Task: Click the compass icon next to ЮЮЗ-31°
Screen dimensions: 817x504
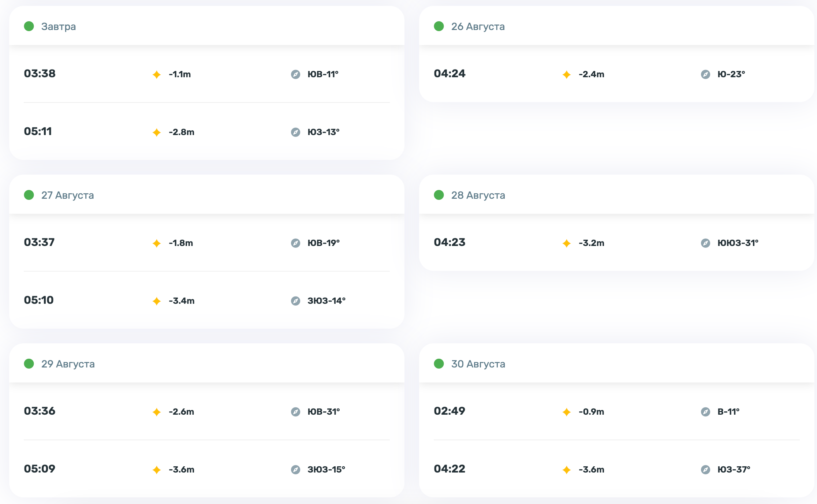Action: [705, 243]
